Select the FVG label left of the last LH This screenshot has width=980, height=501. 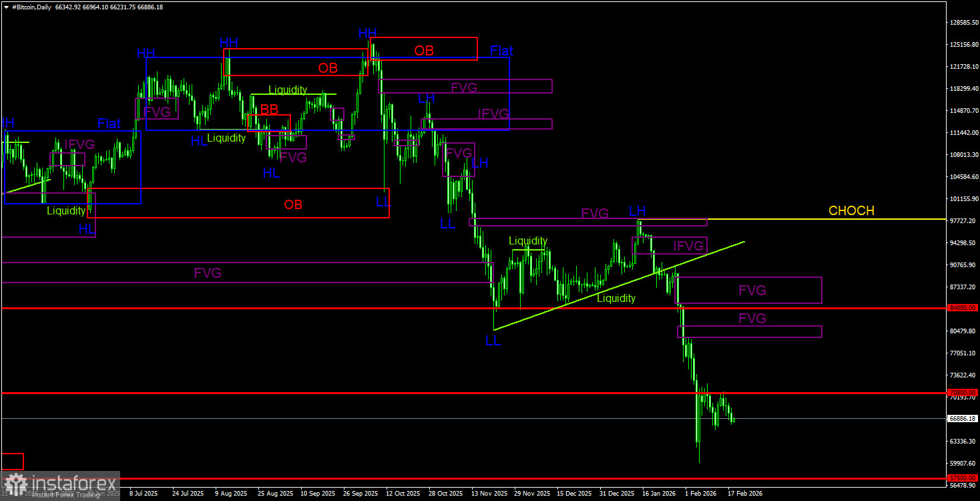pos(595,214)
